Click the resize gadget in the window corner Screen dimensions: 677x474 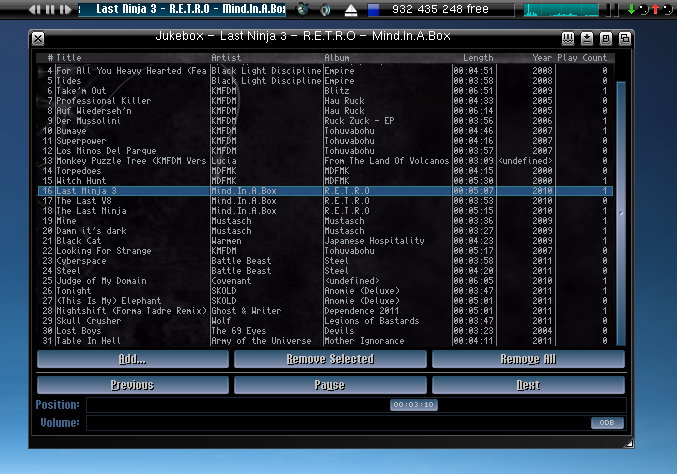pos(630,443)
